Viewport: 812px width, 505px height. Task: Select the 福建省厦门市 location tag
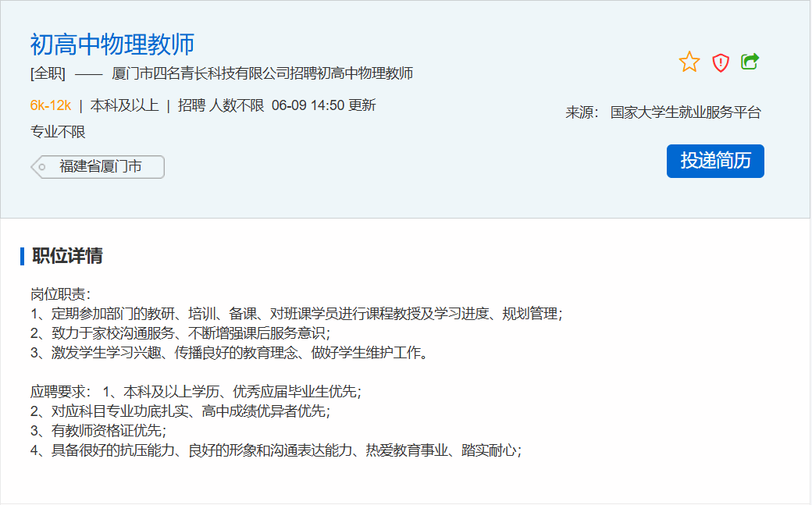pyautogui.click(x=100, y=167)
